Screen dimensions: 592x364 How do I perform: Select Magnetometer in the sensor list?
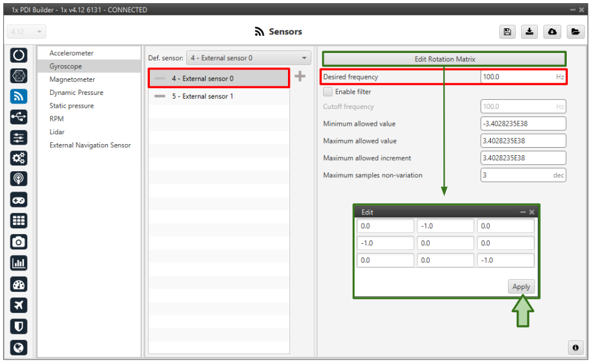(72, 79)
